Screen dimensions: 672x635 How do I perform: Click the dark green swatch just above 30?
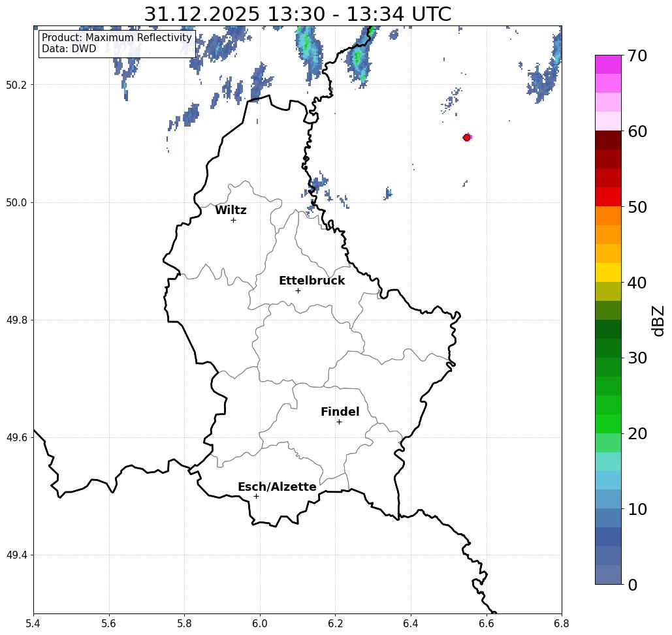608,348
